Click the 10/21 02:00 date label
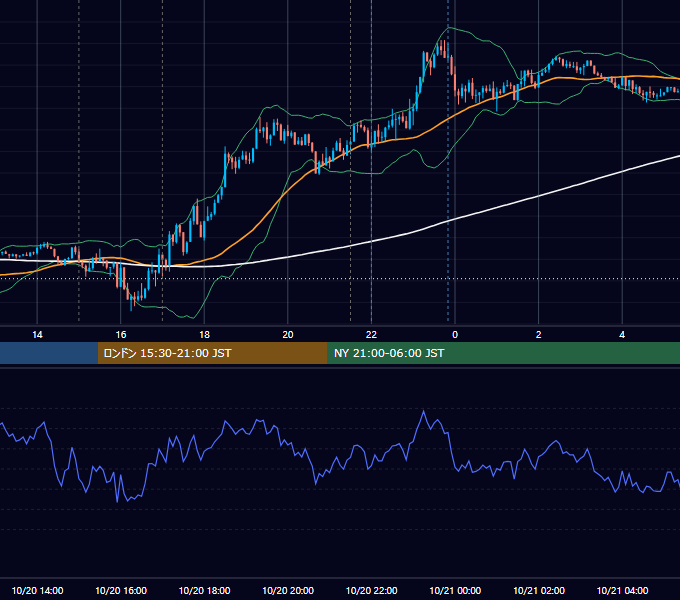Screen dimensions: 680x600 point(539,590)
